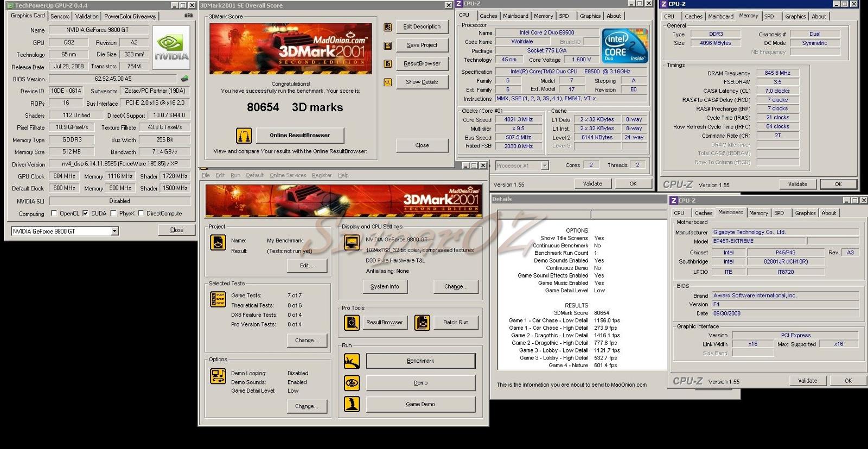
Task: Toggle the CUDA checkbox in GPU-Z
Action: (x=85, y=213)
